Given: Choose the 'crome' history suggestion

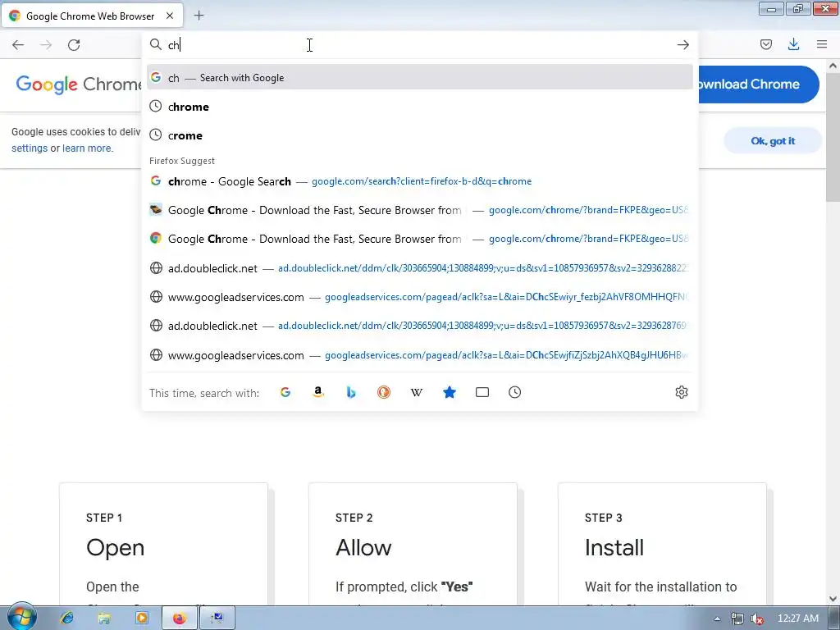Looking at the screenshot, I should click(419, 135).
